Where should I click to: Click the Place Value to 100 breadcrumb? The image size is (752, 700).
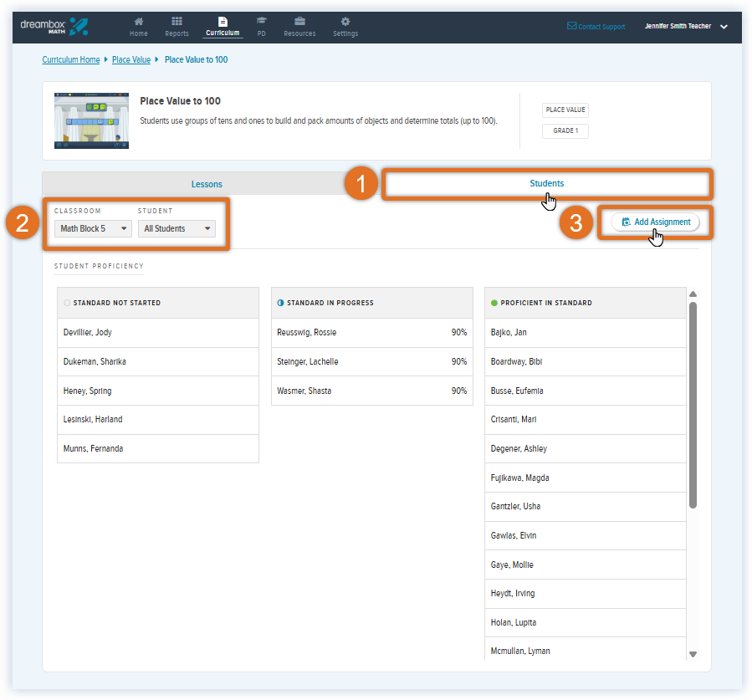point(196,59)
